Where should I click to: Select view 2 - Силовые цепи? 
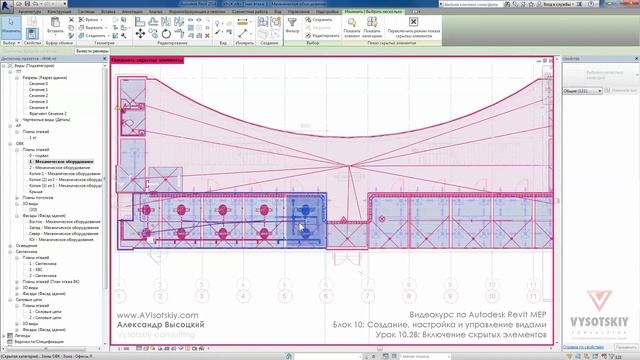(x=45, y=318)
